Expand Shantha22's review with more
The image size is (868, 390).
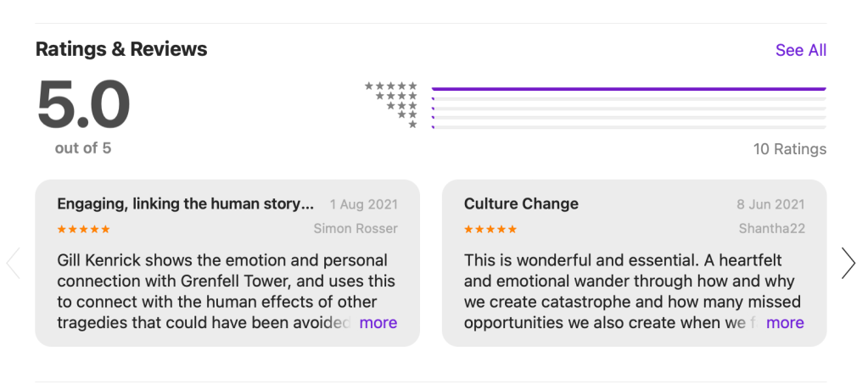[x=785, y=322]
